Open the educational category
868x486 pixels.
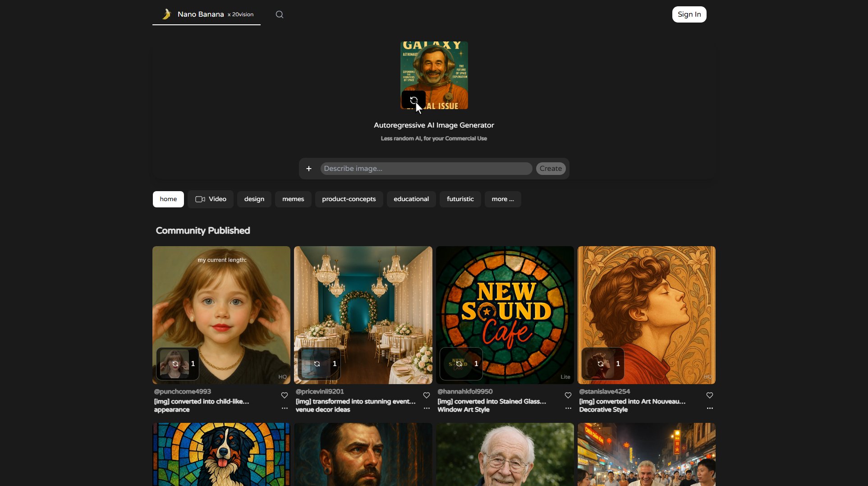[x=411, y=199]
